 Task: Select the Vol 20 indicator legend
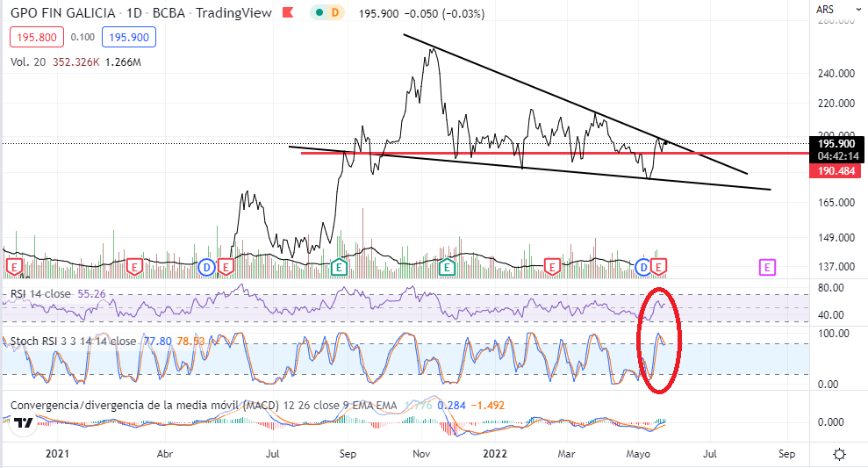[28, 62]
